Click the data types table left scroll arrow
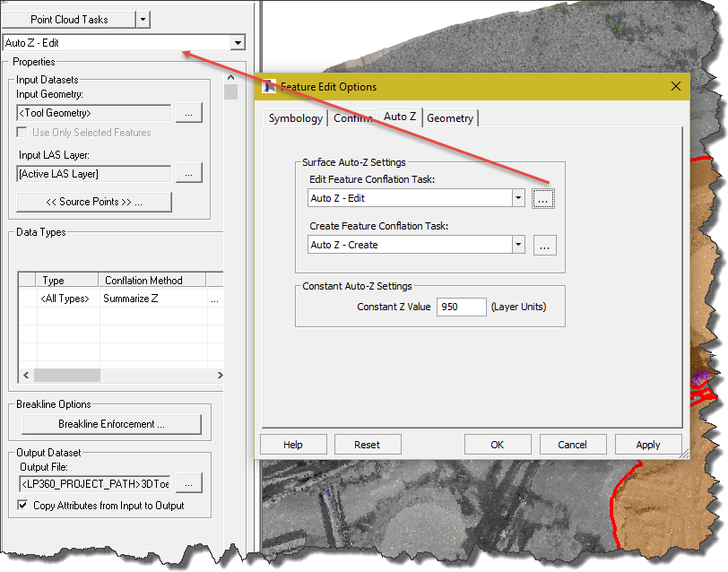The height and width of the screenshot is (572, 728). 26,375
